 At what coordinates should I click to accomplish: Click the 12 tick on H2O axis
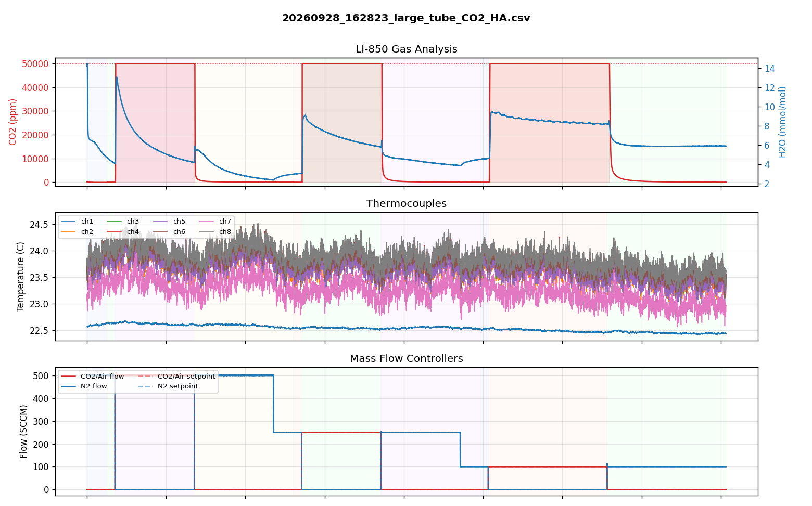[769, 88]
